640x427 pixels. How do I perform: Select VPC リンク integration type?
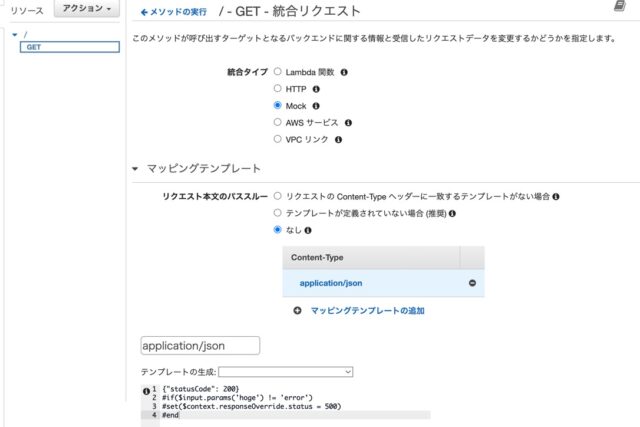click(278, 139)
